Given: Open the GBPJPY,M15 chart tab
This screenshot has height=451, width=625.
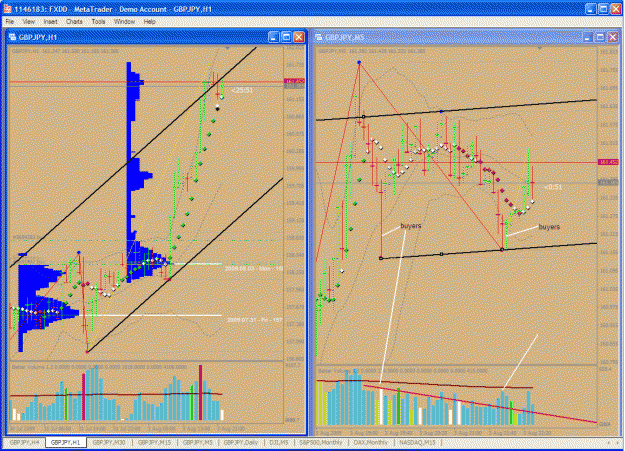Looking at the screenshot, I should [x=155, y=442].
